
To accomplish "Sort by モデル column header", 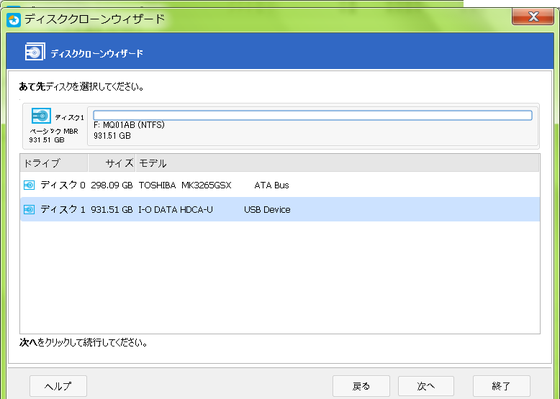I will [x=337, y=163].
